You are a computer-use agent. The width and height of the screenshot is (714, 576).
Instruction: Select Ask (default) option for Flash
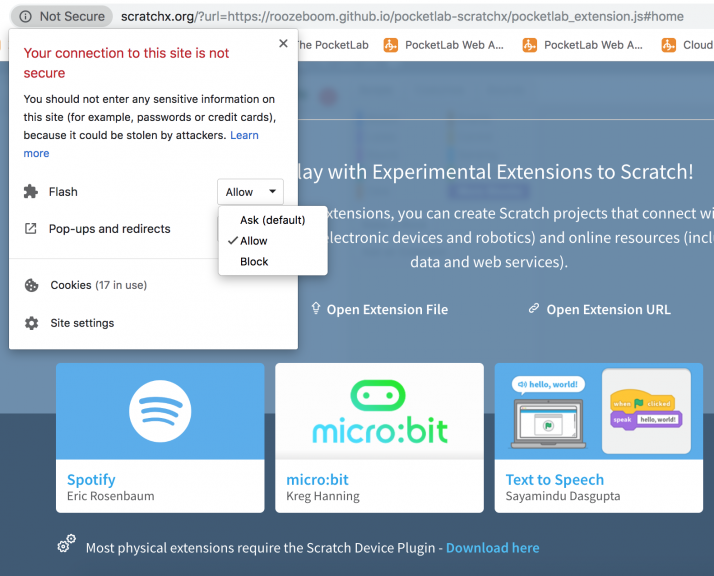tap(272, 220)
